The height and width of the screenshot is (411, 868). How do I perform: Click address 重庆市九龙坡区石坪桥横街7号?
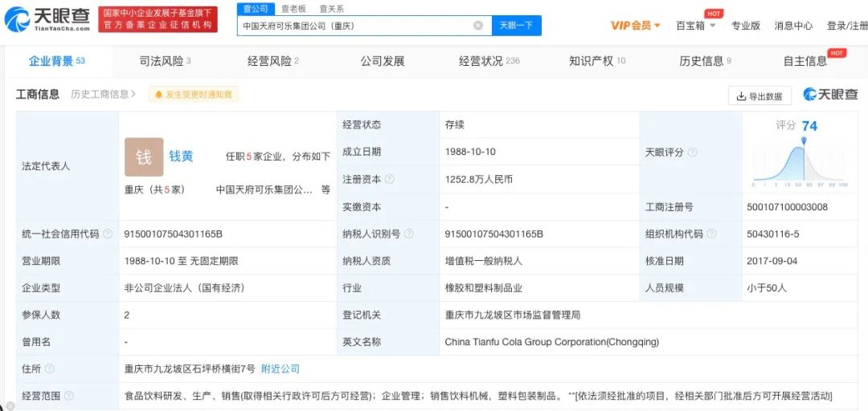click(190, 369)
